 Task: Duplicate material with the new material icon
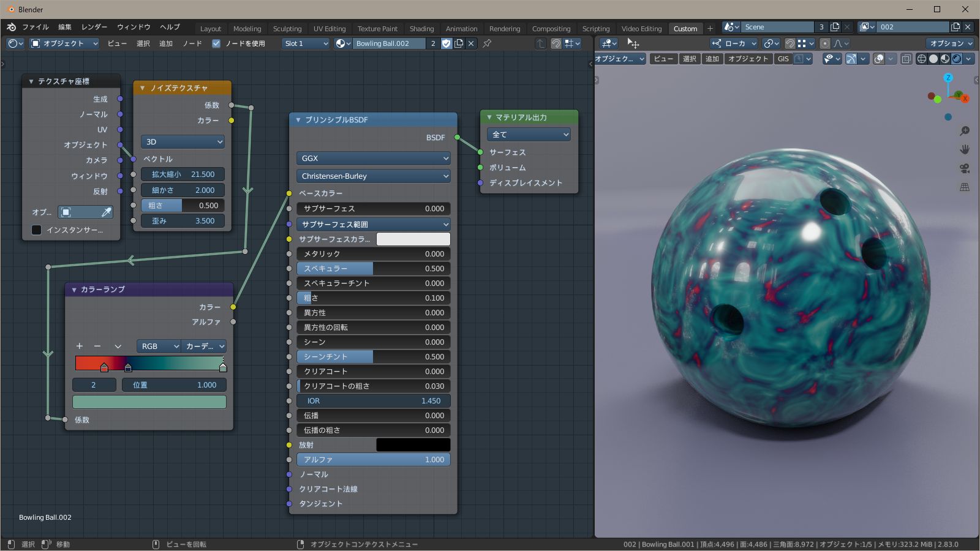459,43
